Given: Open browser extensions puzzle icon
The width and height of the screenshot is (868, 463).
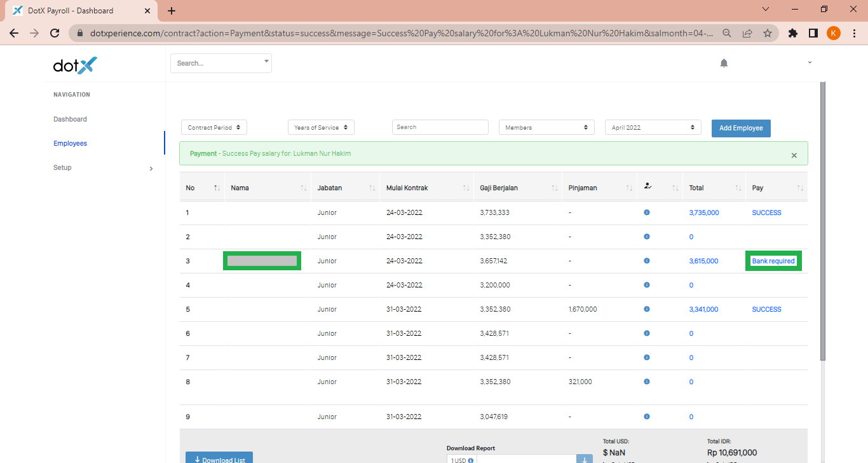Looking at the screenshot, I should (x=792, y=33).
